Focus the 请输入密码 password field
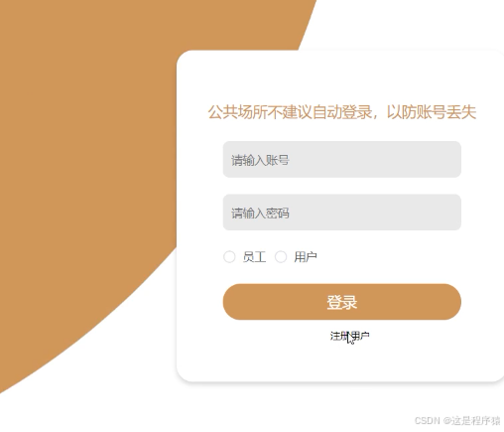This screenshot has height=432, width=504. [x=342, y=213]
